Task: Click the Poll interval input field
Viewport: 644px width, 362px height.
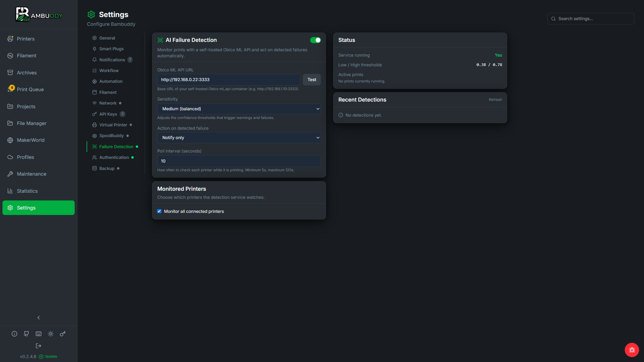Action: (239, 161)
